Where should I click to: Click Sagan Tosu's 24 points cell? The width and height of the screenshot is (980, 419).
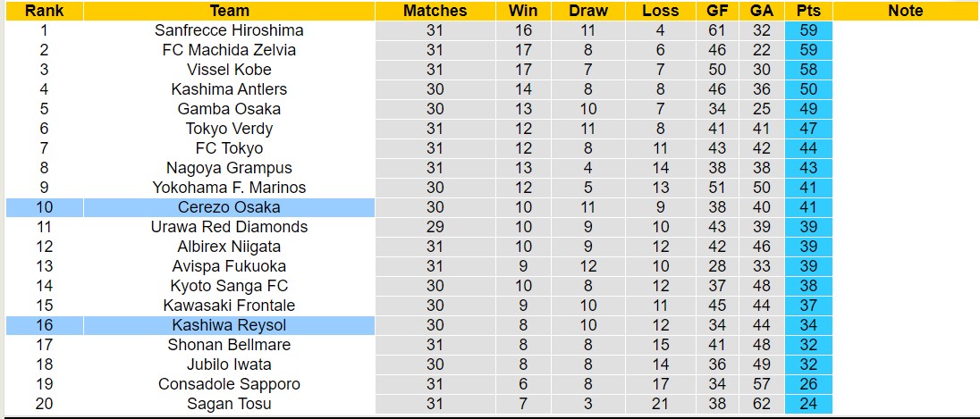click(808, 404)
